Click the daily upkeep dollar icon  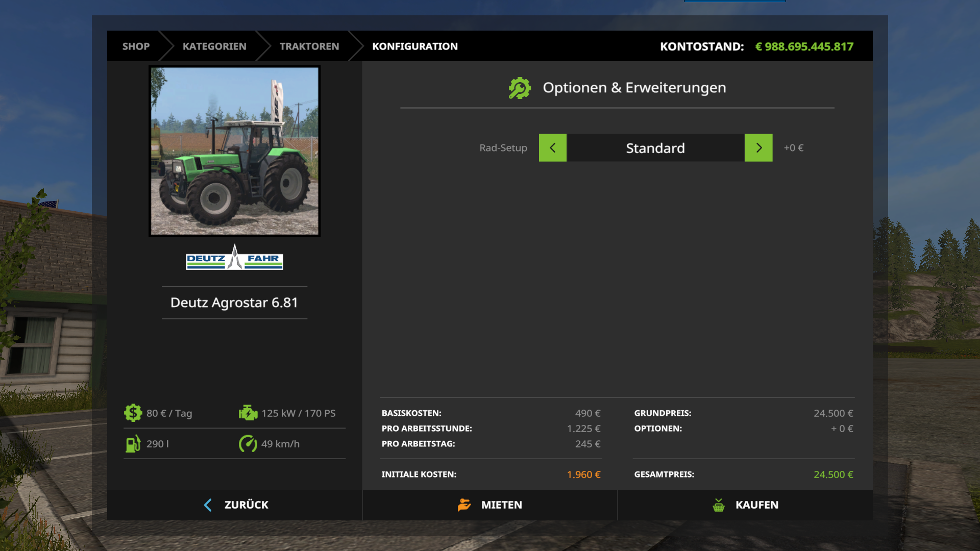point(133,413)
